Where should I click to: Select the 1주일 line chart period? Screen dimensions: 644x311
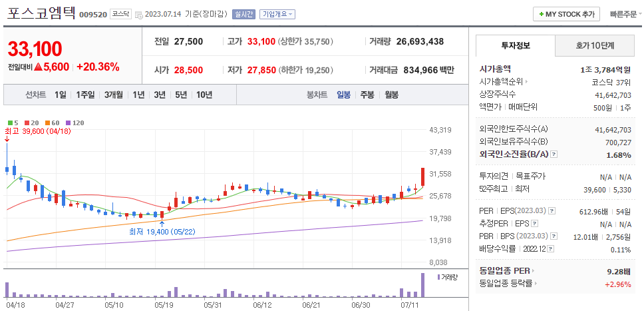click(85, 95)
